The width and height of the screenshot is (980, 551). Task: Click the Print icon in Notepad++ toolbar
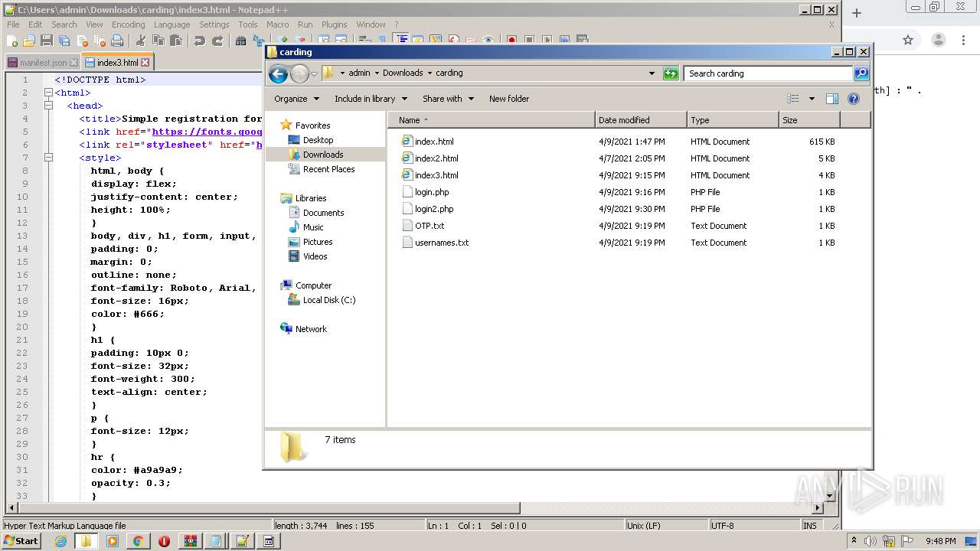point(117,41)
